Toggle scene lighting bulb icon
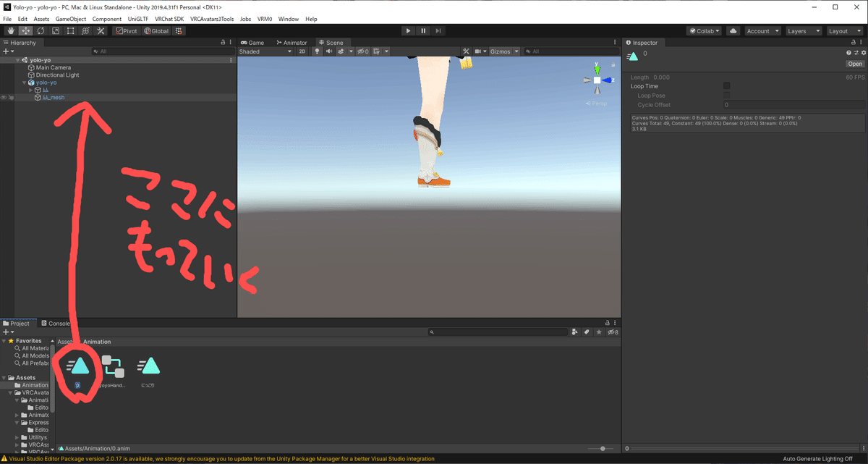This screenshot has height=464, width=868. pos(317,51)
